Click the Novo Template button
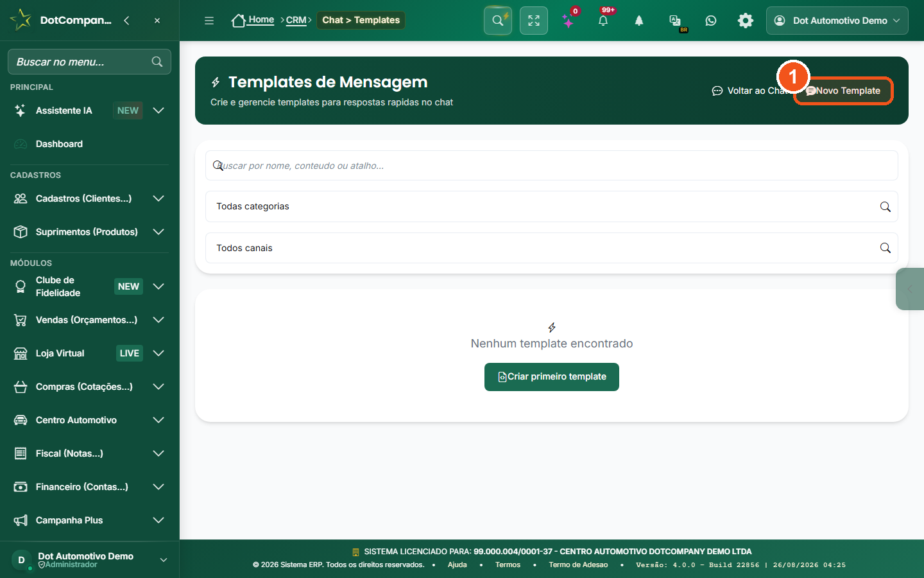 point(843,91)
